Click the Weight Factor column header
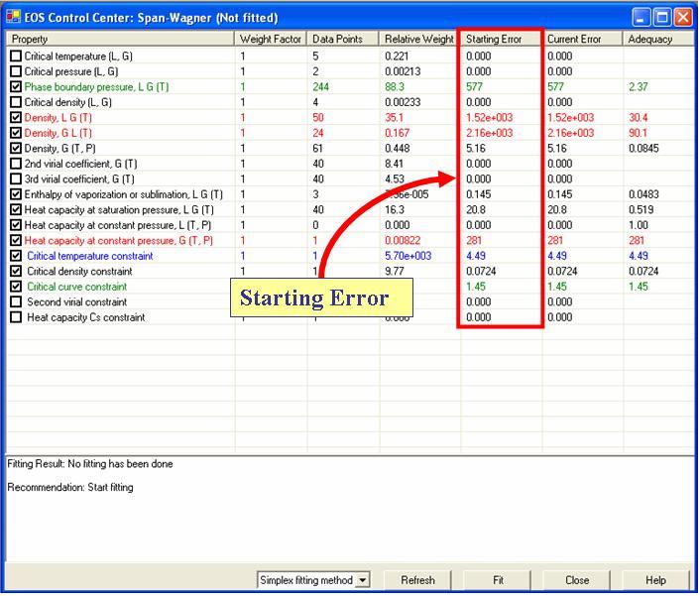 [x=271, y=39]
